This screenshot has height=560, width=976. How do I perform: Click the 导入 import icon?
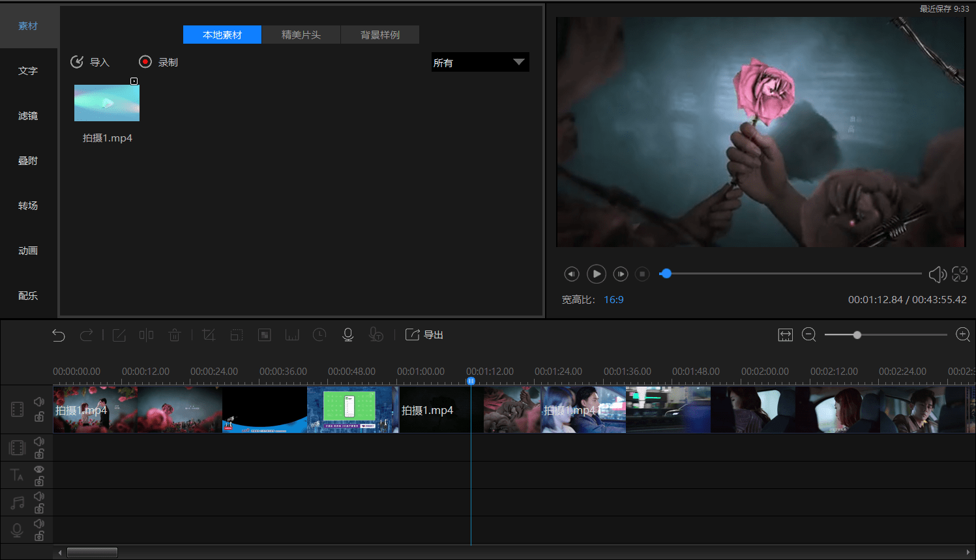pyautogui.click(x=77, y=62)
